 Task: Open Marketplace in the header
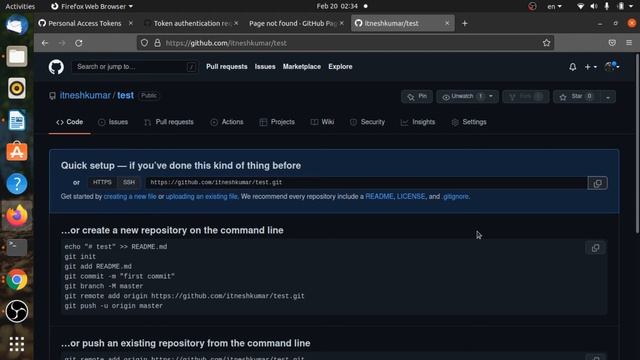pyautogui.click(x=302, y=67)
